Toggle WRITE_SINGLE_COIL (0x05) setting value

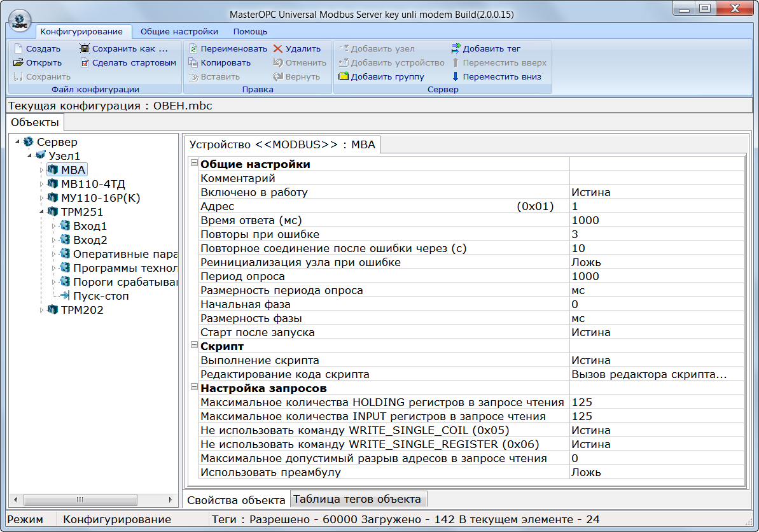coord(657,430)
